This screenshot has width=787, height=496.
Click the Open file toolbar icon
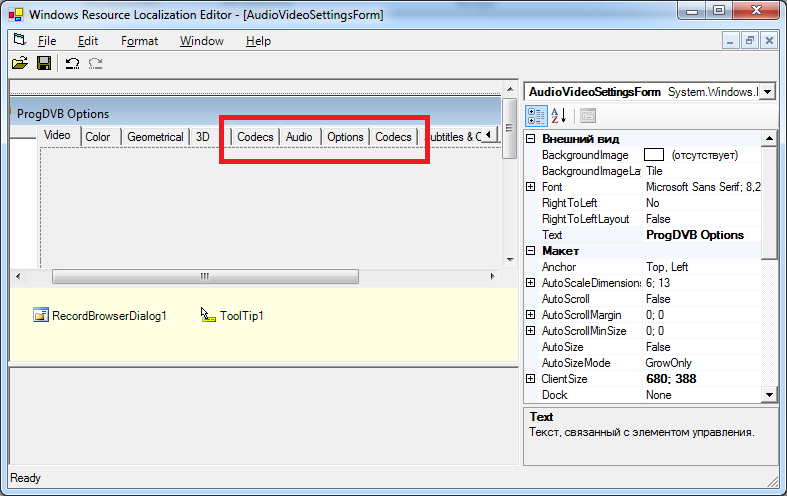(x=19, y=63)
